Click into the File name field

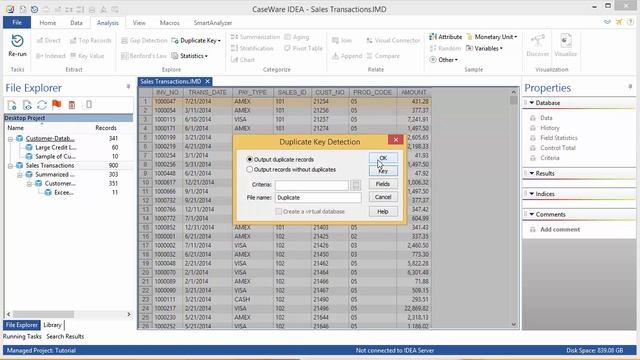coord(318,198)
